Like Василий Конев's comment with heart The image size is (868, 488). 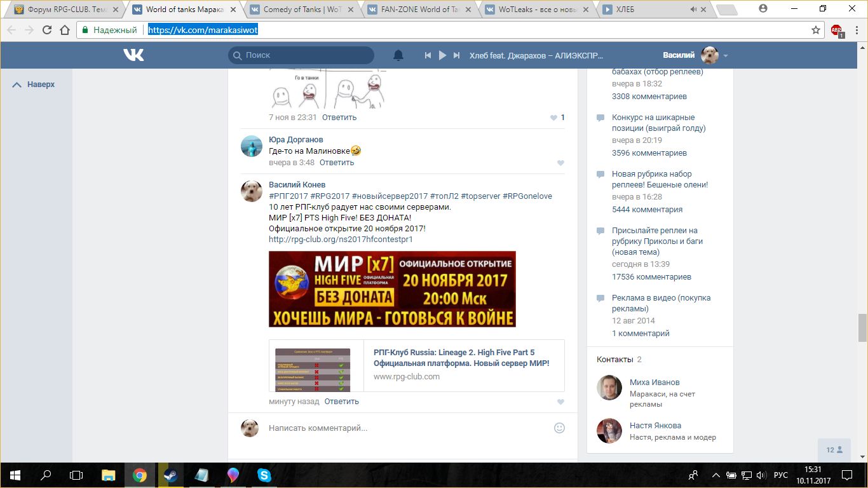coord(560,402)
